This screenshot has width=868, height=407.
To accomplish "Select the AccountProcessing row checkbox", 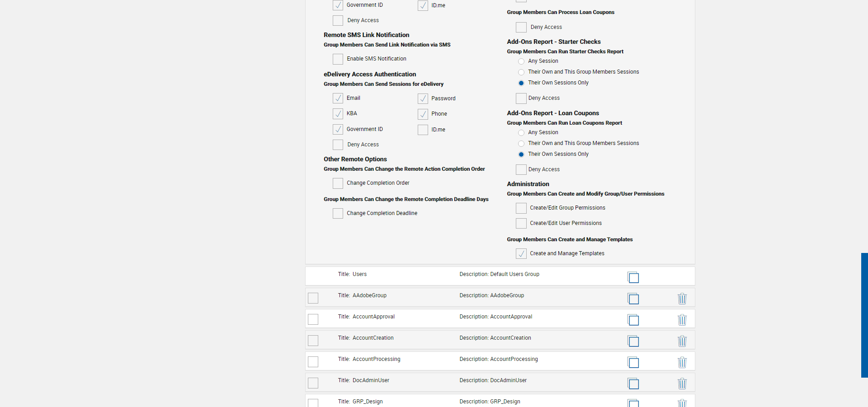I will tap(313, 362).
